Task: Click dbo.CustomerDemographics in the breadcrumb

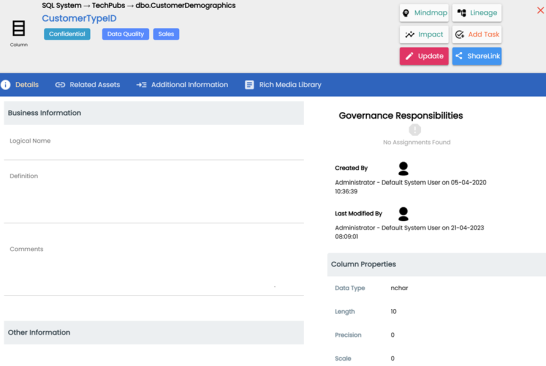Action: point(186,6)
